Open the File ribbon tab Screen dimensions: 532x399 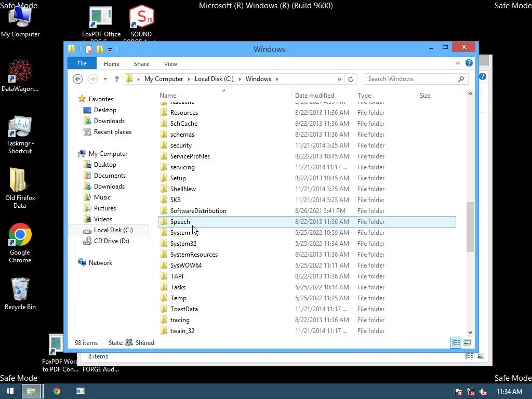(82, 63)
